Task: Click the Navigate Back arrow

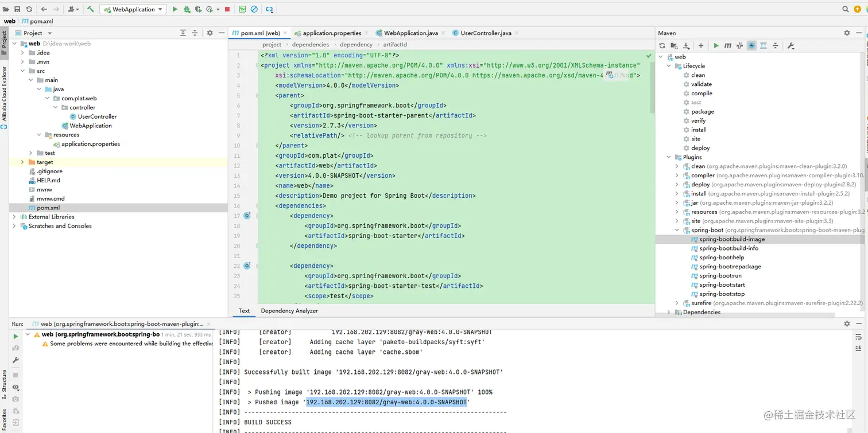Action: (44, 9)
